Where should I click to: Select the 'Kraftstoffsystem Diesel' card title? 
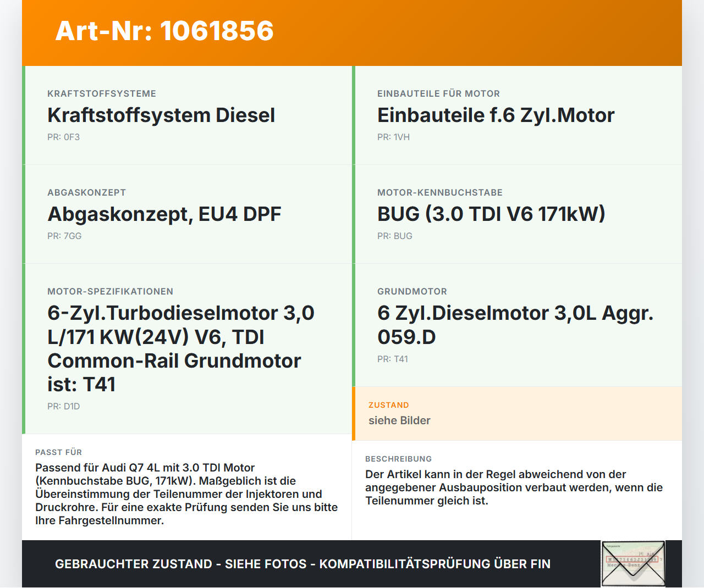pyautogui.click(x=161, y=115)
